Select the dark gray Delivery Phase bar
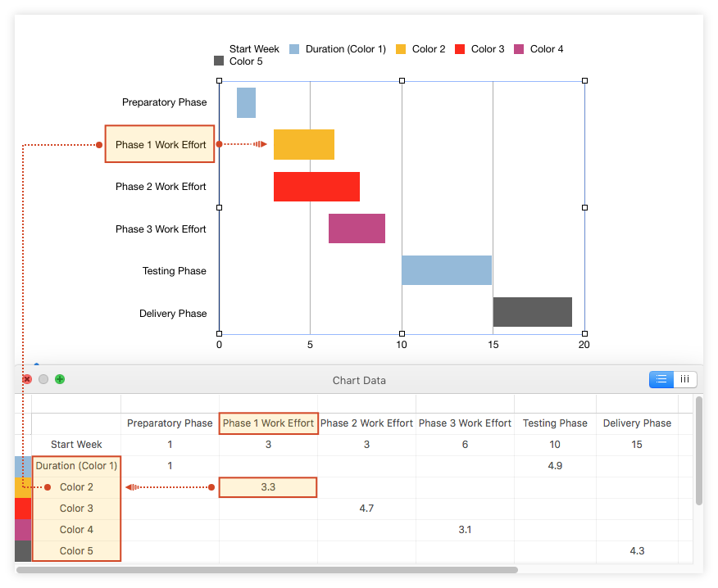Image resolution: width=718 pixels, height=588 pixels. tap(532, 312)
